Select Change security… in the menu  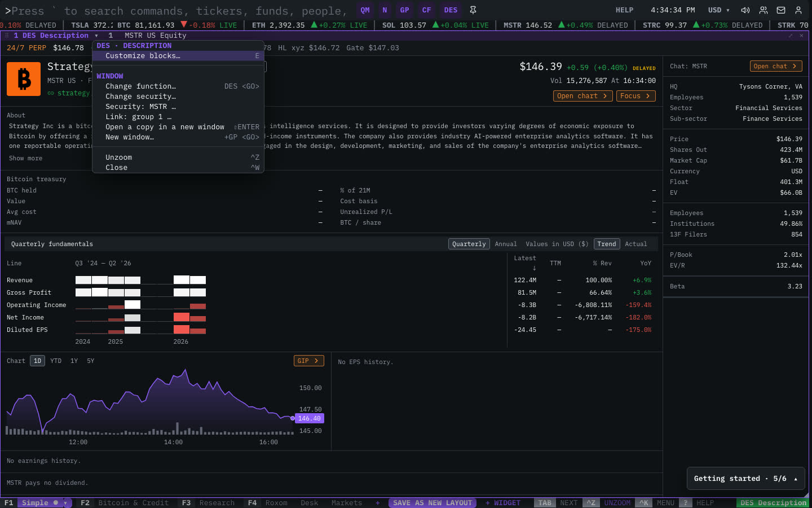coord(178,97)
